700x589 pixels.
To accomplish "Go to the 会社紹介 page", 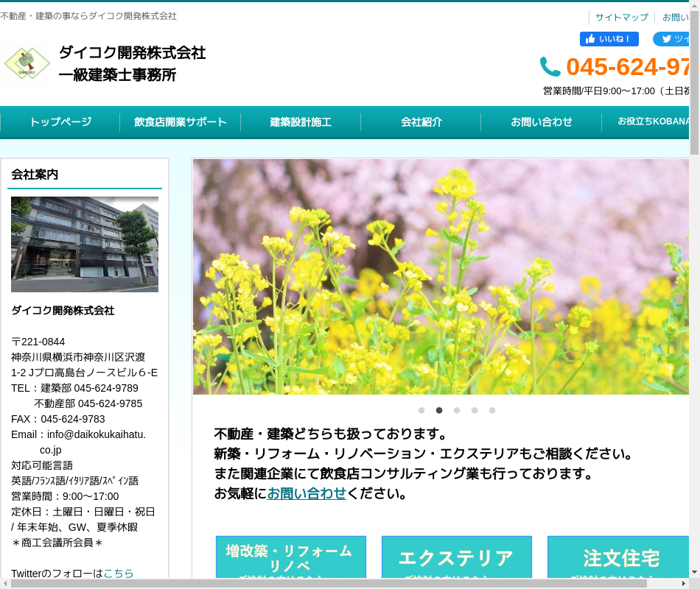I will (421, 122).
